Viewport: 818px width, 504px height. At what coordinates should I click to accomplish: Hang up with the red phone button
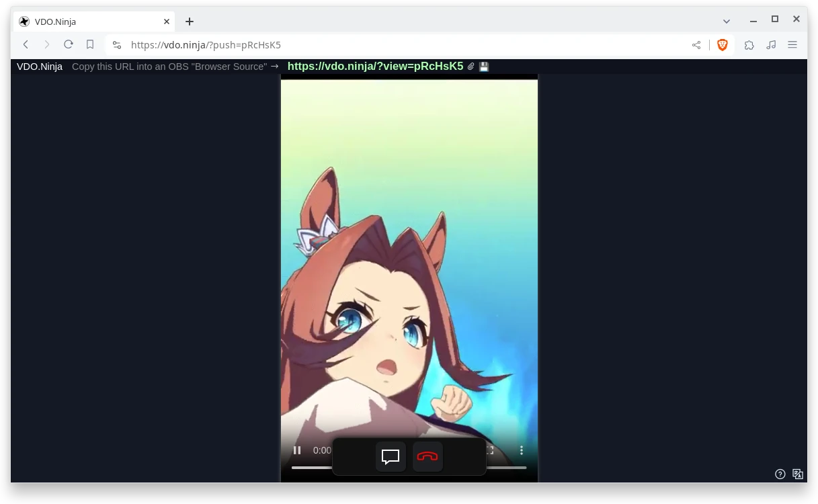(427, 456)
